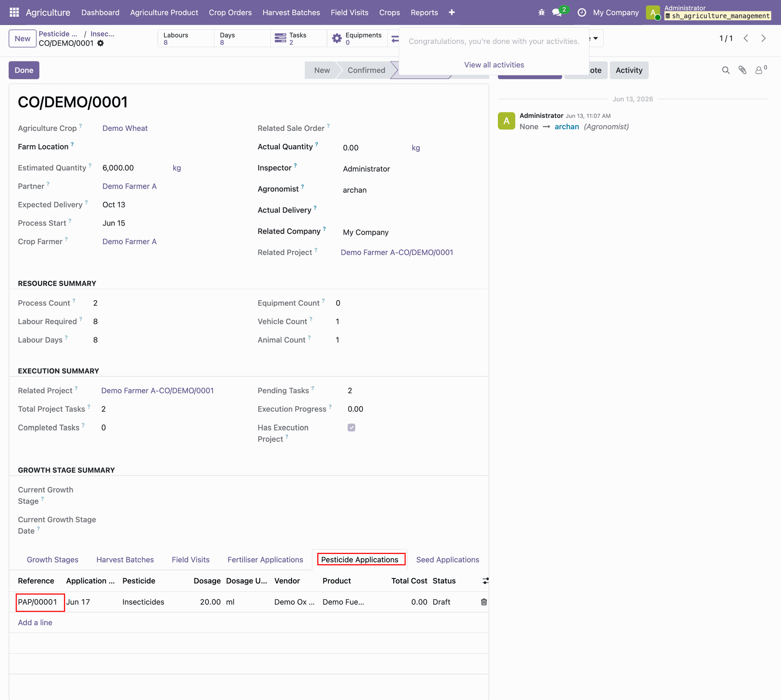Open Demo Wheat crop link
The image size is (781, 700).
point(125,128)
